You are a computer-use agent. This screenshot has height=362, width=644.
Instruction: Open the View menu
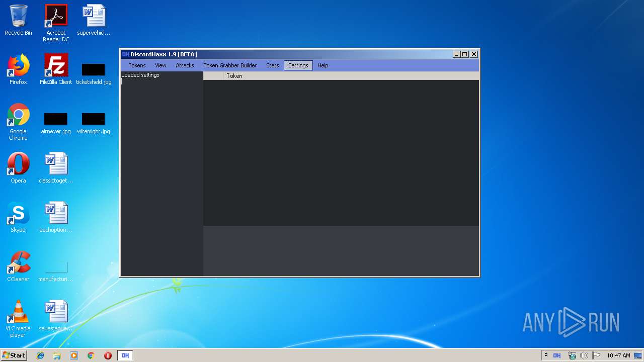pyautogui.click(x=160, y=65)
